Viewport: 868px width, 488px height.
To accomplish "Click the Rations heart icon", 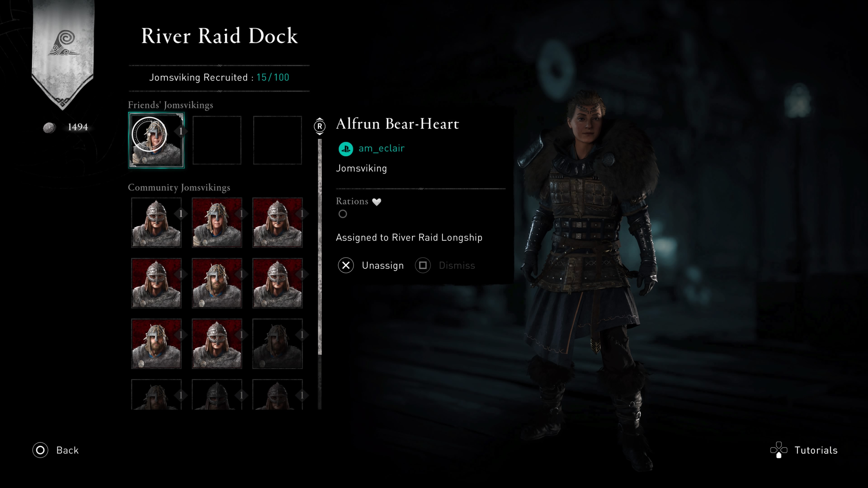I will [376, 202].
